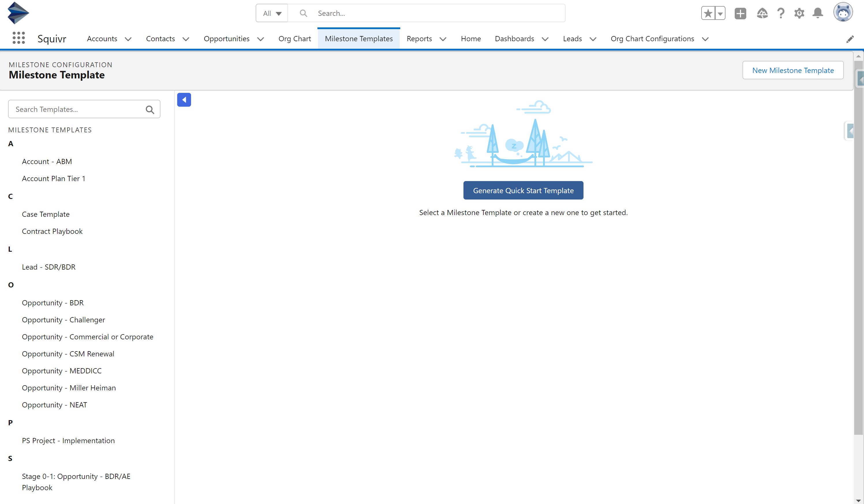Select the Contract Playbook template

click(52, 231)
